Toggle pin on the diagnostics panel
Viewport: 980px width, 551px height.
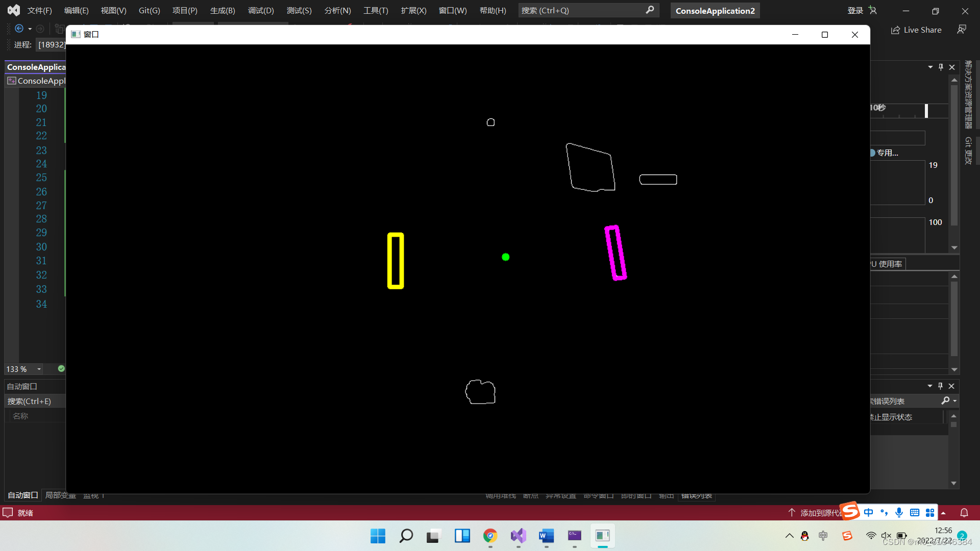coord(941,67)
